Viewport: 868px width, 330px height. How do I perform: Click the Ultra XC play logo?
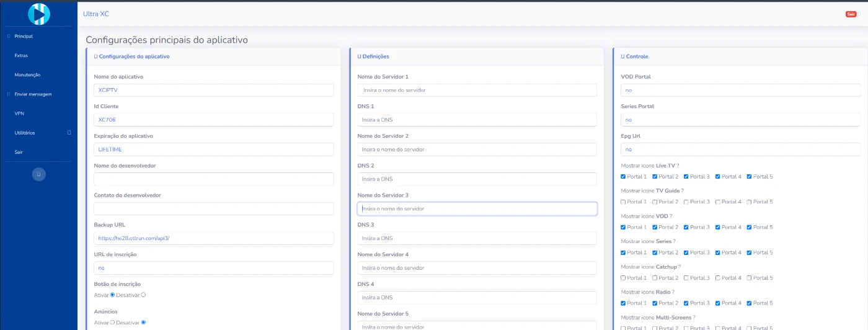tap(38, 14)
